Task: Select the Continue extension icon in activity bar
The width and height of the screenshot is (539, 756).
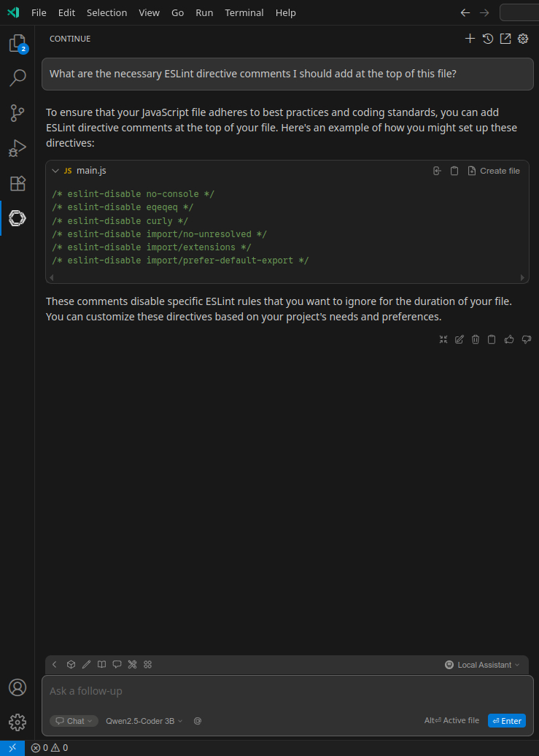Action: pos(18,218)
